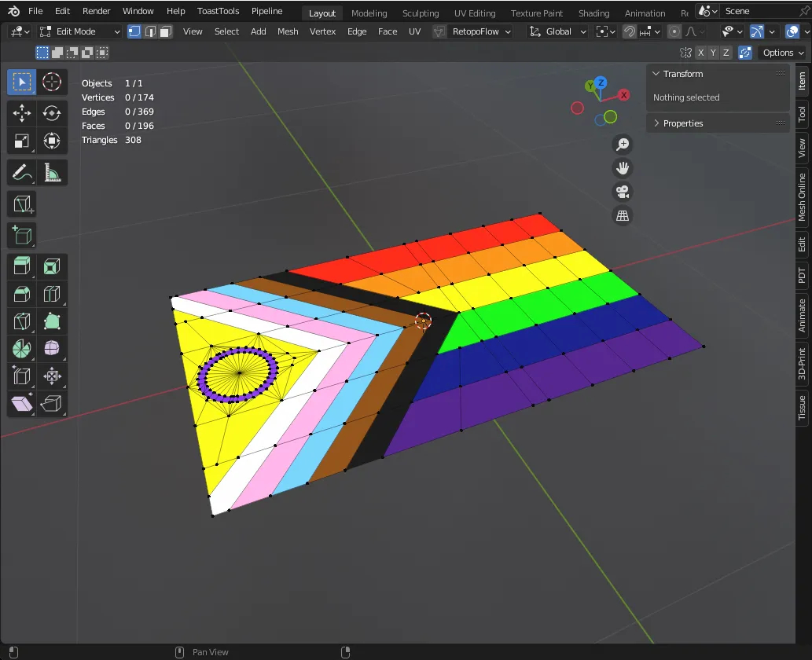Activate the Annotate pencil tool
This screenshot has width=812, height=660.
click(x=22, y=172)
